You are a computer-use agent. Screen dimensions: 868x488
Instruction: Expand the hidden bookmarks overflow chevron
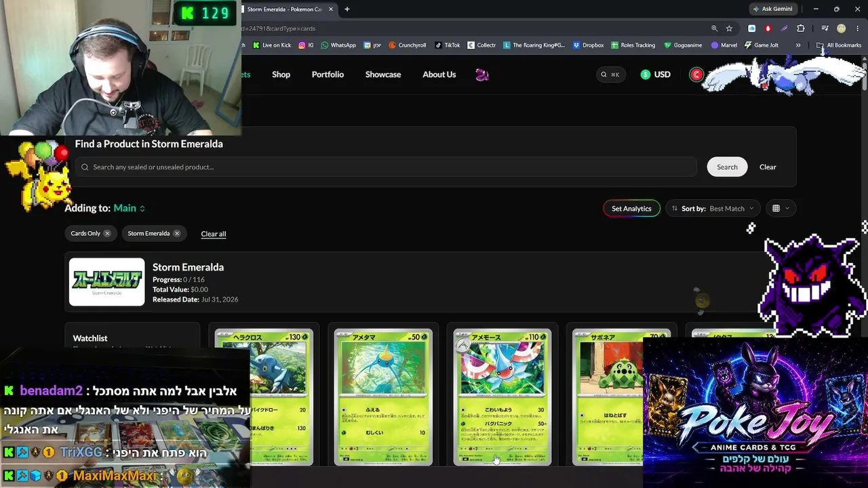coord(798,45)
